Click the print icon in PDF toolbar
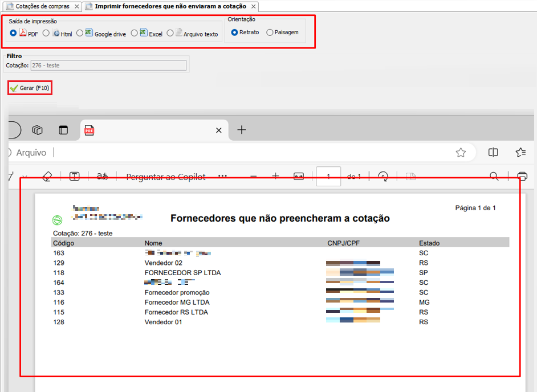Screen dimensions: 537x392 click(522, 176)
